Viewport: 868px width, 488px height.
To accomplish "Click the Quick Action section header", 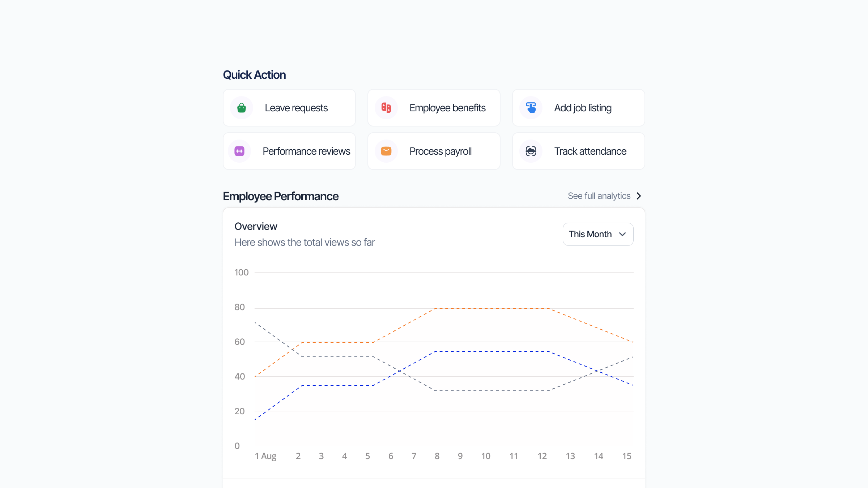I will (254, 74).
